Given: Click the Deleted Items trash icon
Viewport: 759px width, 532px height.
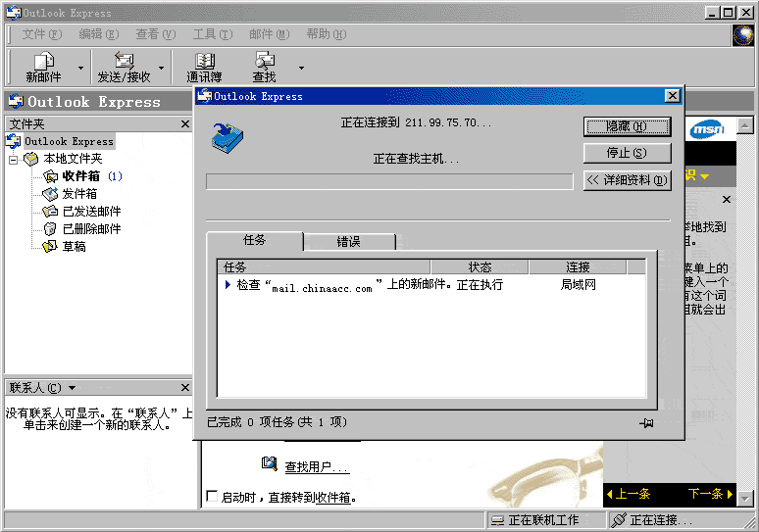Looking at the screenshot, I should tap(50, 228).
